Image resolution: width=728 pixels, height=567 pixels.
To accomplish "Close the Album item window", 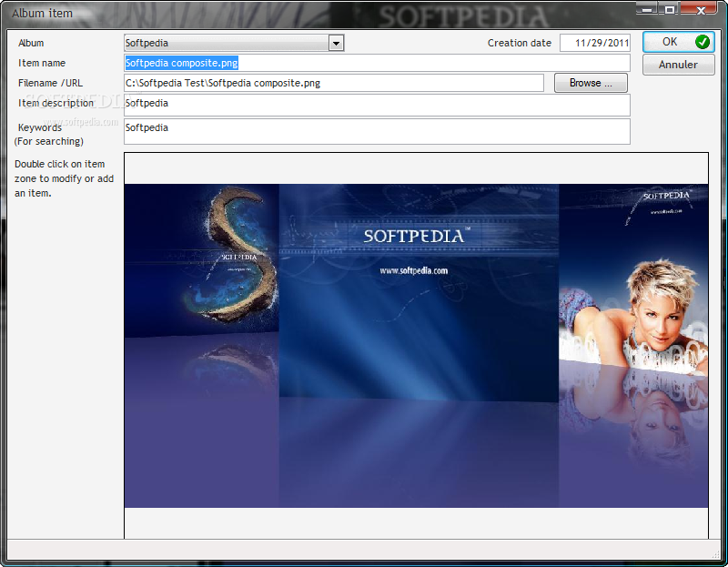I will coord(701,9).
